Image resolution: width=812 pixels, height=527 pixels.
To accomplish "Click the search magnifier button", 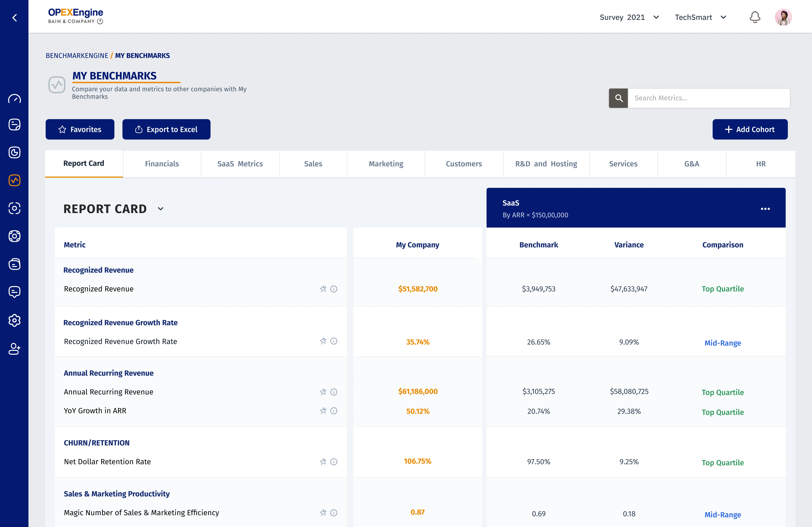I will tap(618, 98).
